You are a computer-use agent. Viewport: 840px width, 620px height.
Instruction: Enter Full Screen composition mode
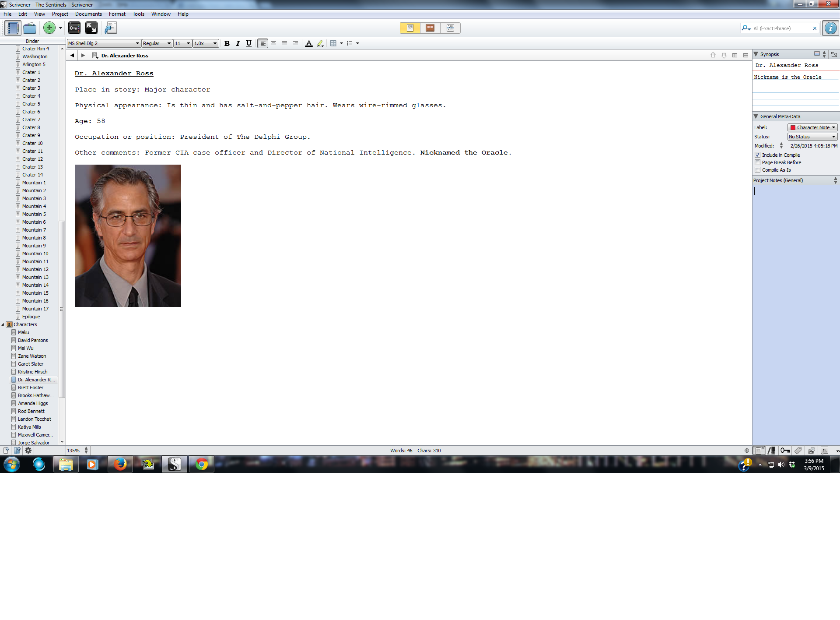pos(91,28)
